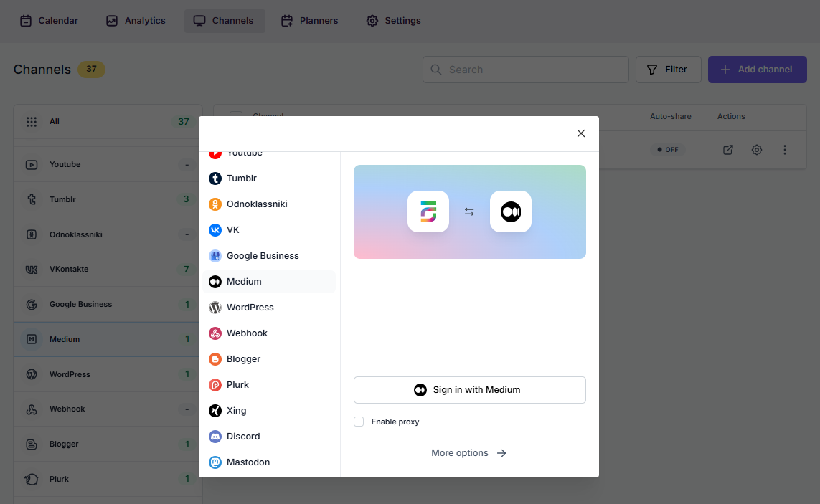Open channel row settings gear
The image size is (820, 504).
tap(757, 150)
